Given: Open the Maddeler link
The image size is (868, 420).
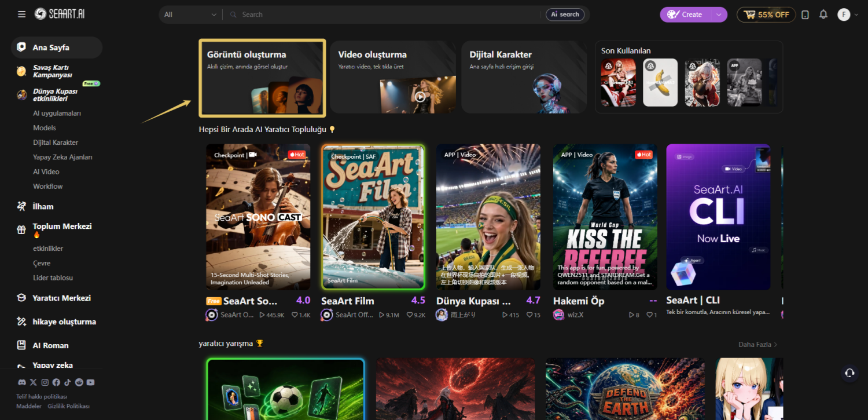Looking at the screenshot, I should [29, 406].
